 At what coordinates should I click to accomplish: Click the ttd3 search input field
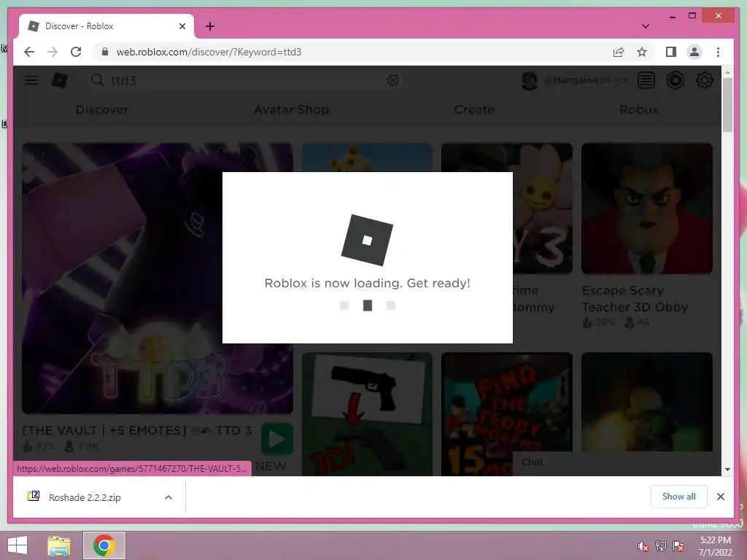(245, 80)
